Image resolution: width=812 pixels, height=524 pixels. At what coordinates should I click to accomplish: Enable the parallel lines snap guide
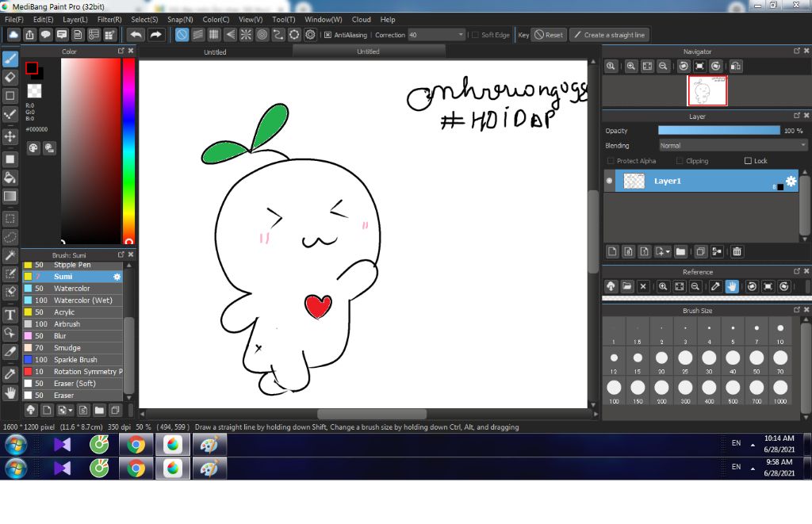coord(197,35)
